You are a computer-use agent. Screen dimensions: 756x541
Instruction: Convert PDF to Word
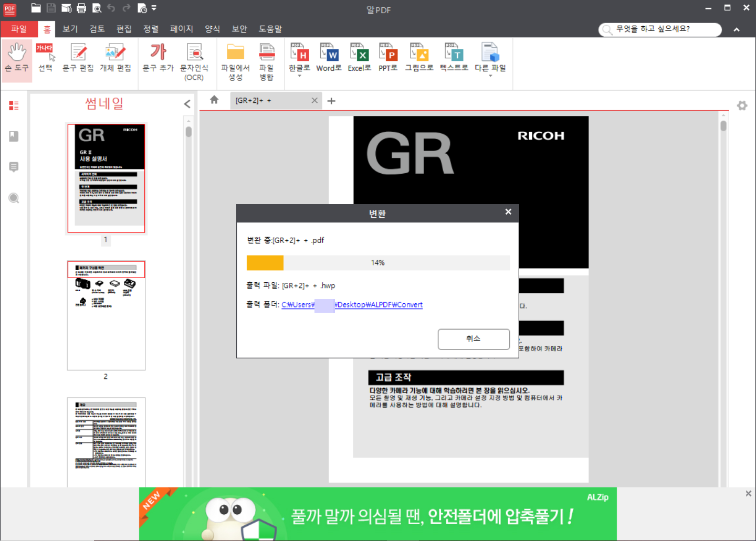tap(329, 58)
